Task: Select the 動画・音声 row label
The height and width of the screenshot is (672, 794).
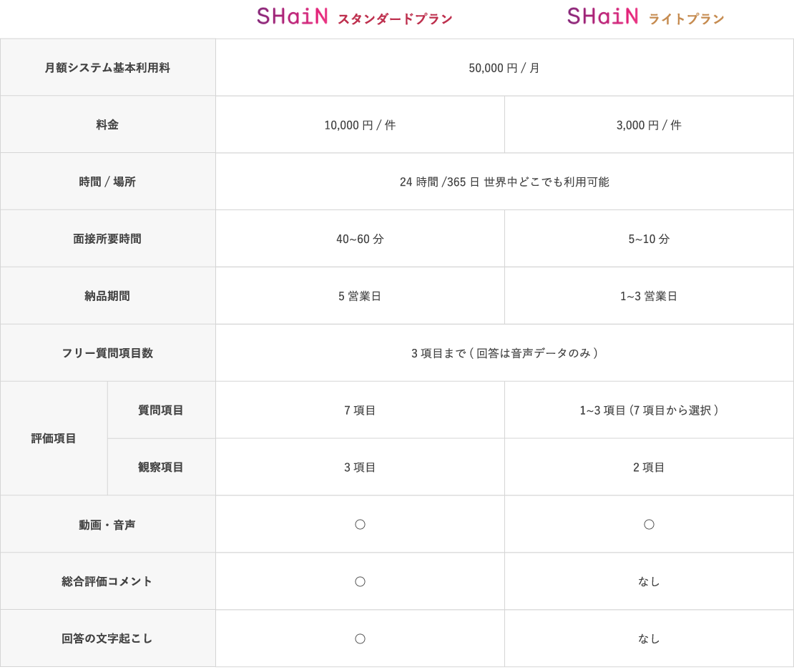Action: (107, 525)
